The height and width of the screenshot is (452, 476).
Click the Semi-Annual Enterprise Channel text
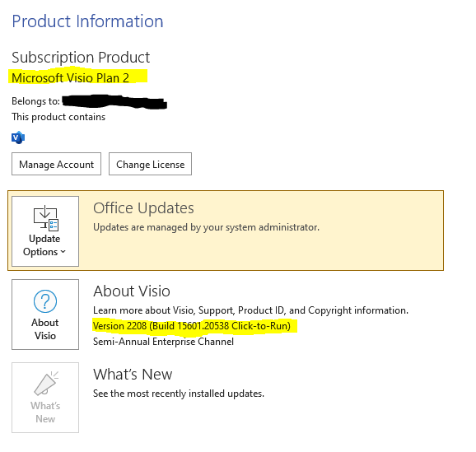click(163, 342)
